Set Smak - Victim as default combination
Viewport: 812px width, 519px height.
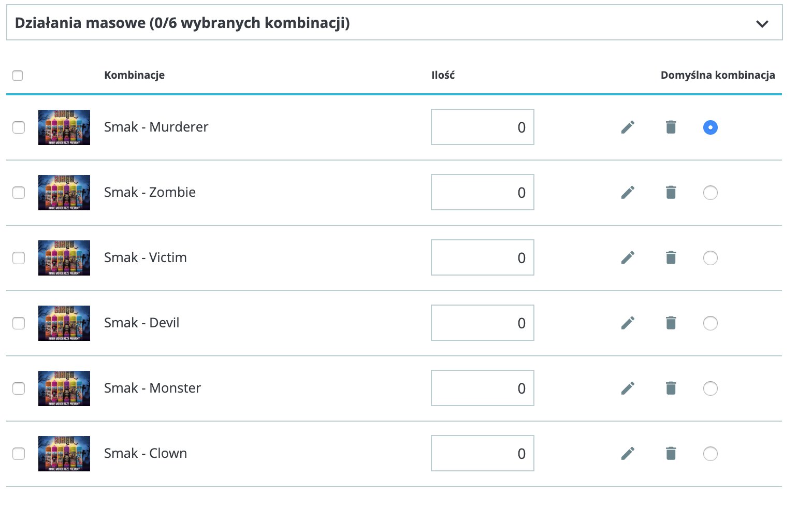[710, 258]
